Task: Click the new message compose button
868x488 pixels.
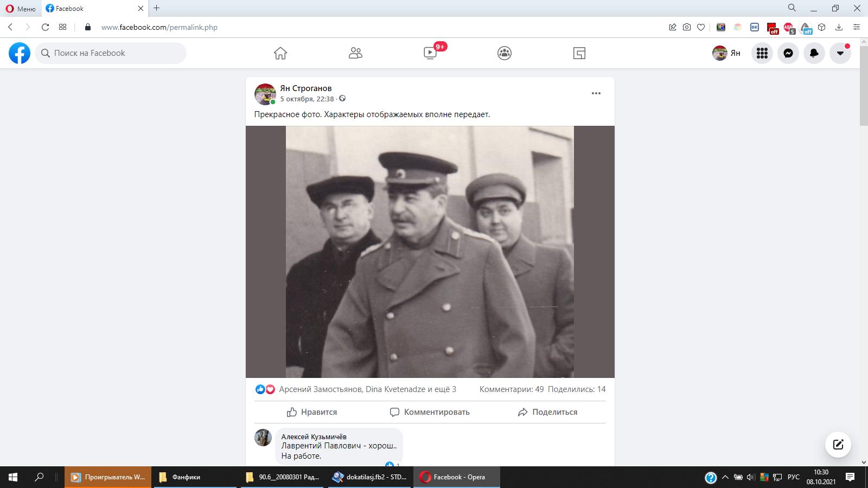Action: tap(838, 445)
